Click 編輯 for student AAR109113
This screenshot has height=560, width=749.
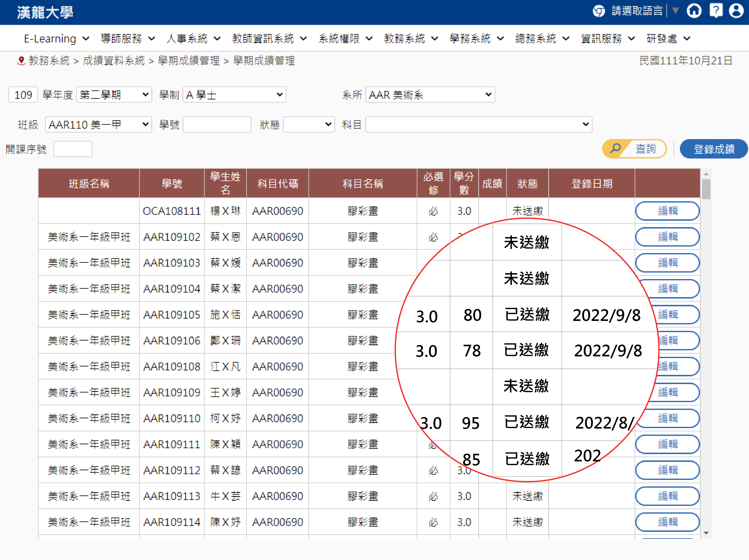click(668, 496)
